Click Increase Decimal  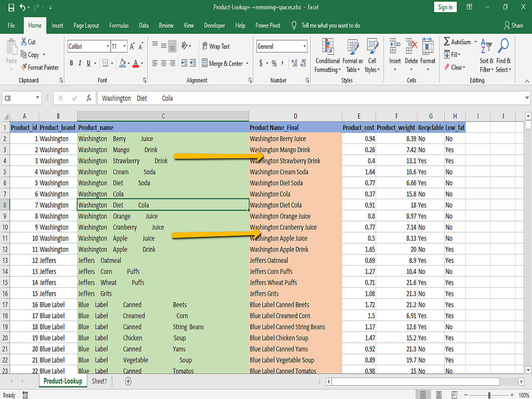point(293,62)
